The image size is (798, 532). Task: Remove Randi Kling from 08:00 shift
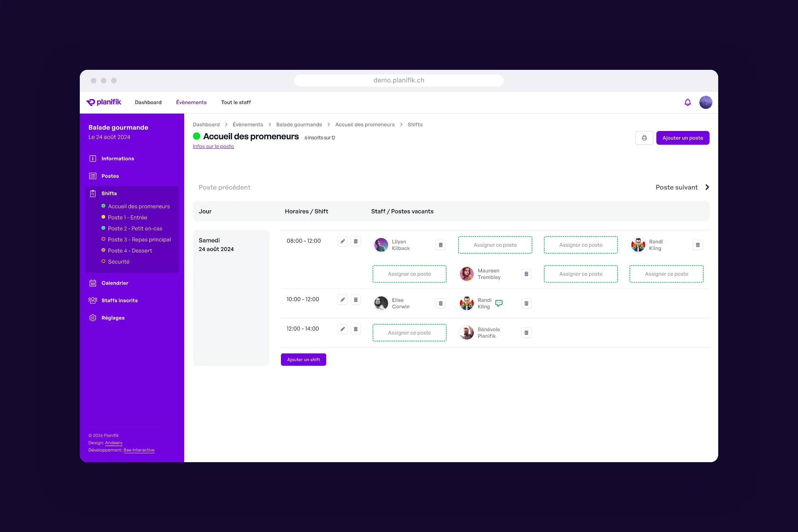point(698,245)
